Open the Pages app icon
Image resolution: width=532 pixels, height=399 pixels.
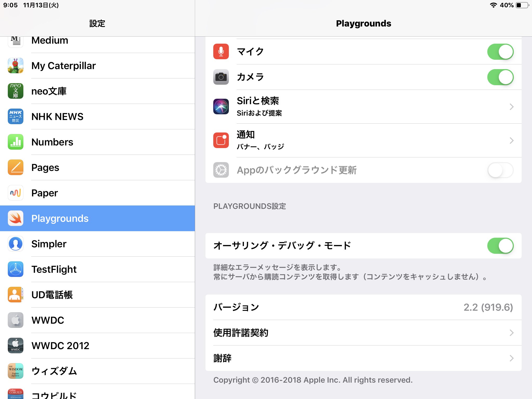pos(16,168)
